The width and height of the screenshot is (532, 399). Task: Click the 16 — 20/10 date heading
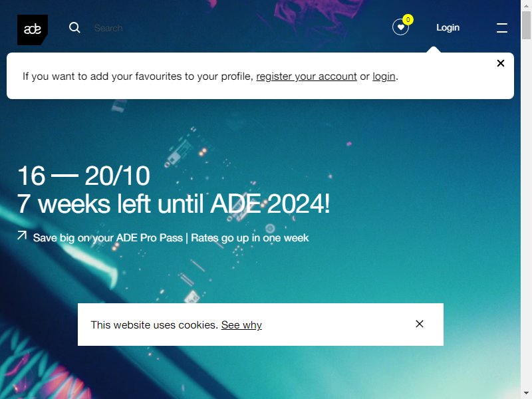[84, 176]
